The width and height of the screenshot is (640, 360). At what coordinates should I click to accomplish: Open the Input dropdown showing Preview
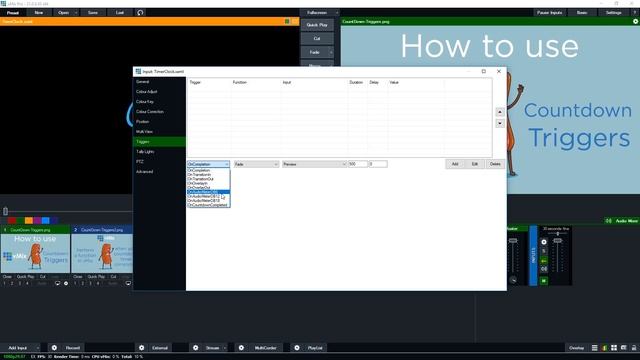click(314, 164)
